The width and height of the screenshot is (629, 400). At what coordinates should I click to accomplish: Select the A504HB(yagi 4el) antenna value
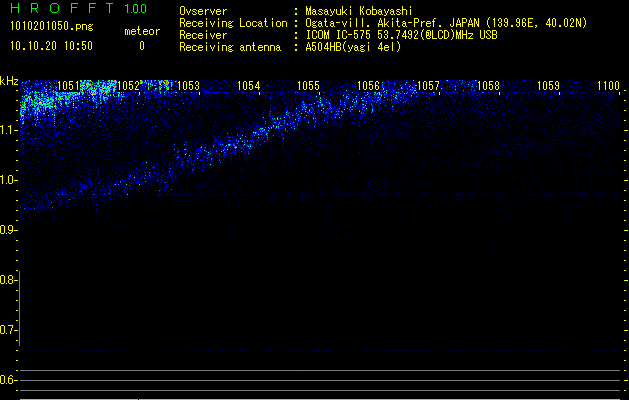coord(353,47)
